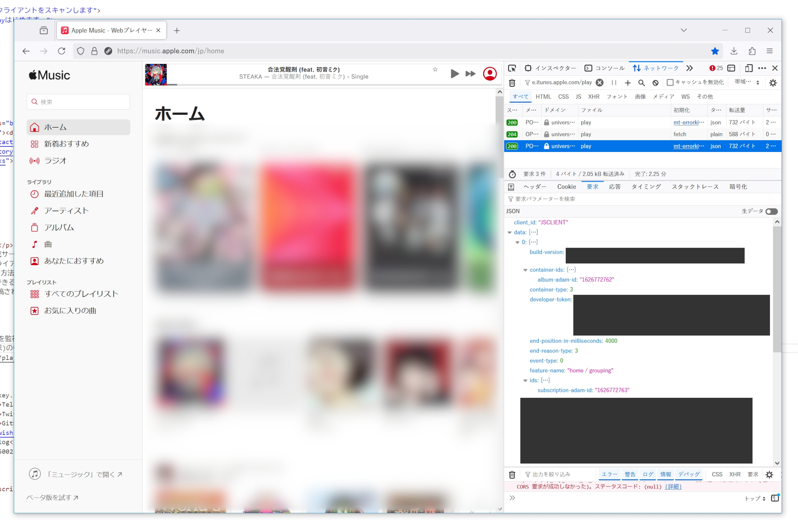Open network search magnifier icon

coord(641,83)
